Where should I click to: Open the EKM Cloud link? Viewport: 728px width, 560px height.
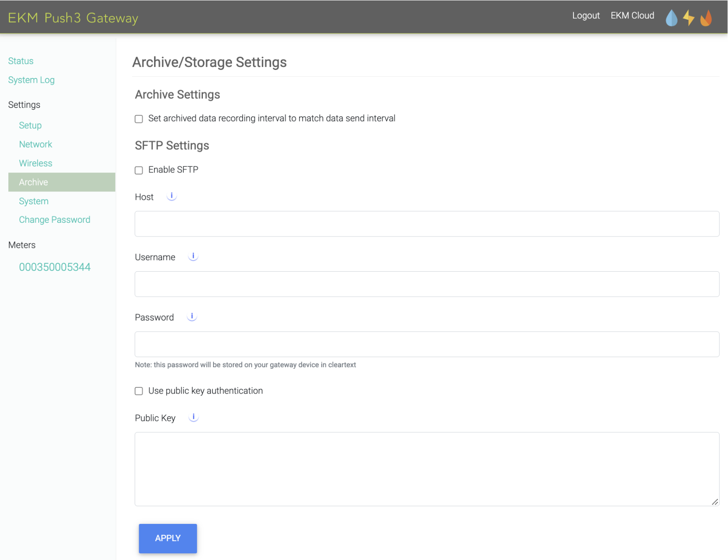click(632, 15)
